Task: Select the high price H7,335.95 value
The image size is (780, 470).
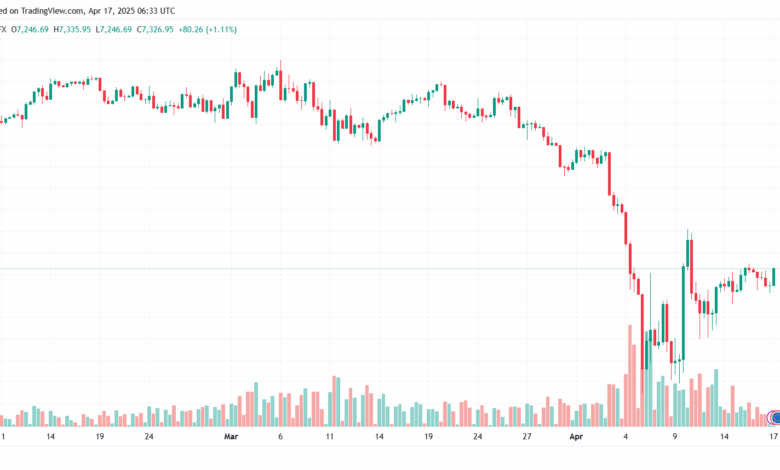Action: [x=72, y=29]
